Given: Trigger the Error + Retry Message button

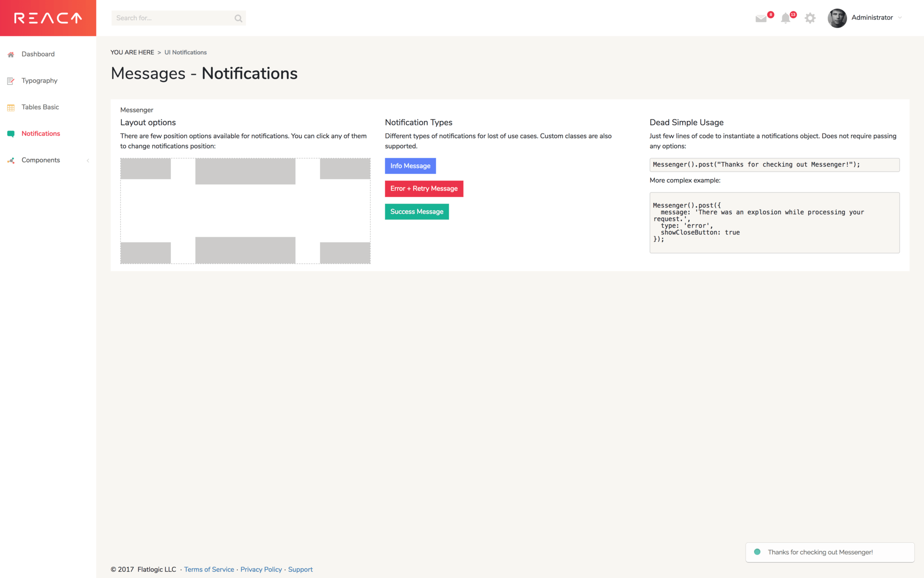Looking at the screenshot, I should tap(423, 188).
